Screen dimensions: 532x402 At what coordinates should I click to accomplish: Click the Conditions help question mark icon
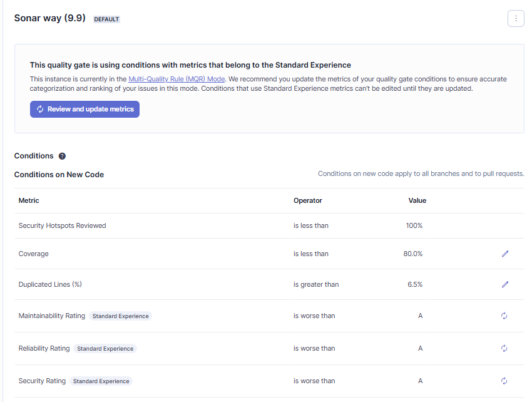(62, 156)
